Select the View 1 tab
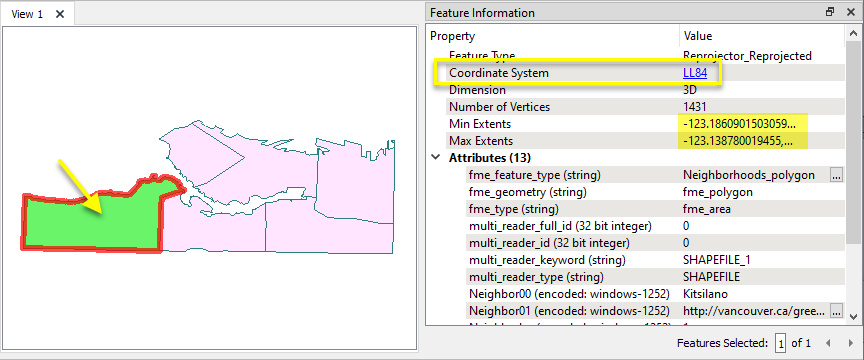This screenshot has width=864, height=360. coord(27,14)
